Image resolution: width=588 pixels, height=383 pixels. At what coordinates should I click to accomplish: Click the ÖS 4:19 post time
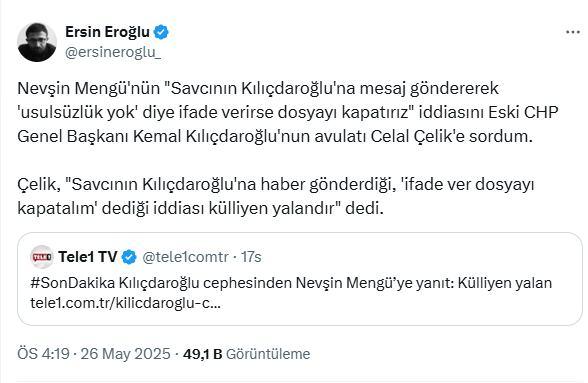pyautogui.click(x=44, y=354)
